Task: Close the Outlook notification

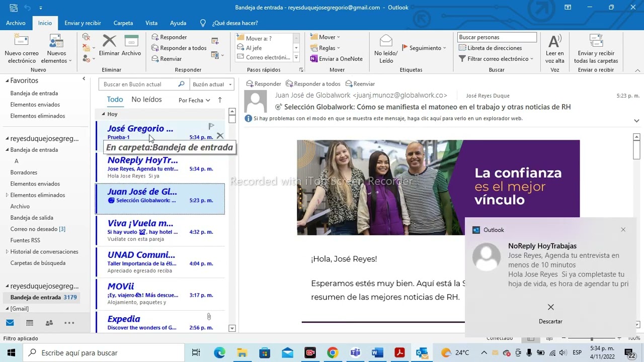Action: pyautogui.click(x=623, y=230)
